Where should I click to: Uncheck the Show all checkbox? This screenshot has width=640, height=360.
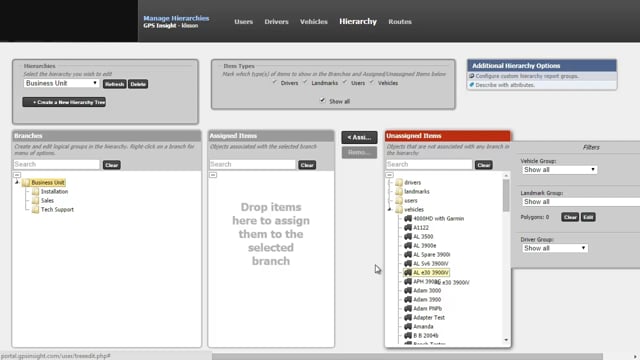(x=322, y=100)
